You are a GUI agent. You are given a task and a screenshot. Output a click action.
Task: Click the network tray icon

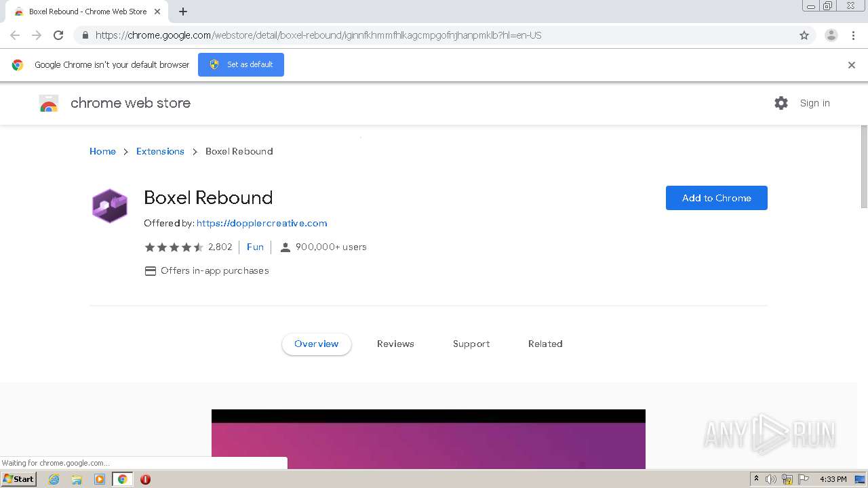(x=787, y=479)
